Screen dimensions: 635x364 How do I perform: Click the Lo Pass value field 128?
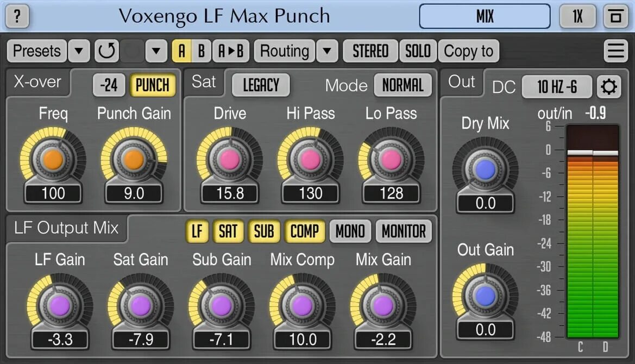pyautogui.click(x=392, y=193)
